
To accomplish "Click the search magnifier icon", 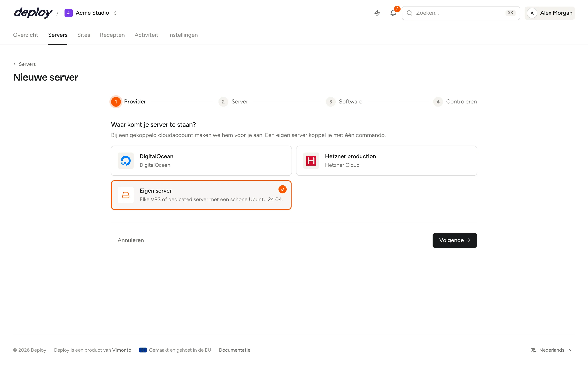I will pos(409,13).
